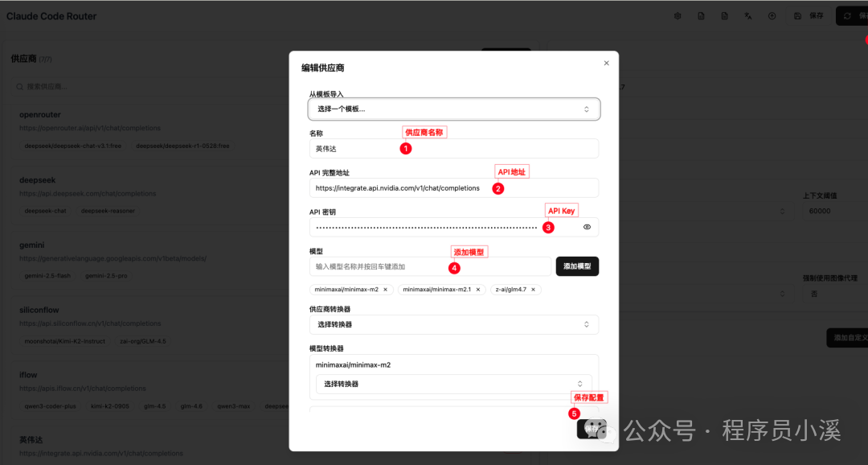
Task: Click glm-4.6 tag under iflow
Action: tap(191, 405)
